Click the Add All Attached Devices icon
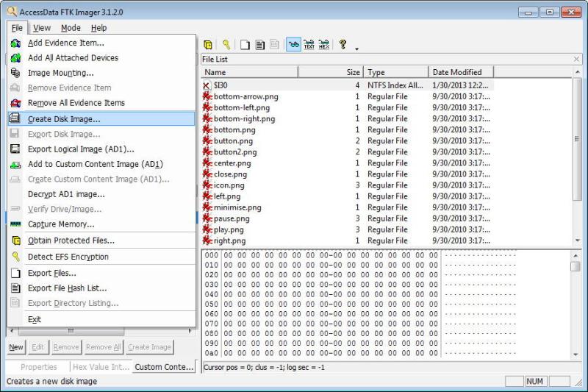This screenshot has width=588, height=392. click(x=15, y=58)
